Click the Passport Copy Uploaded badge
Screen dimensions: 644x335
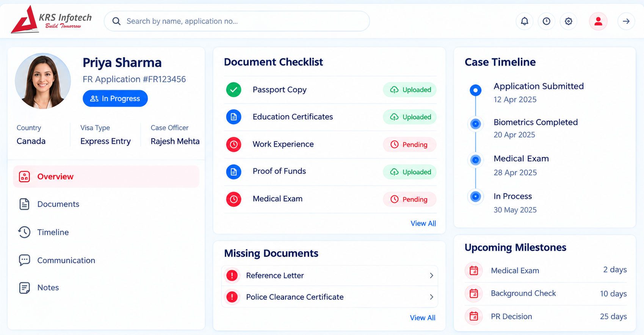410,90
